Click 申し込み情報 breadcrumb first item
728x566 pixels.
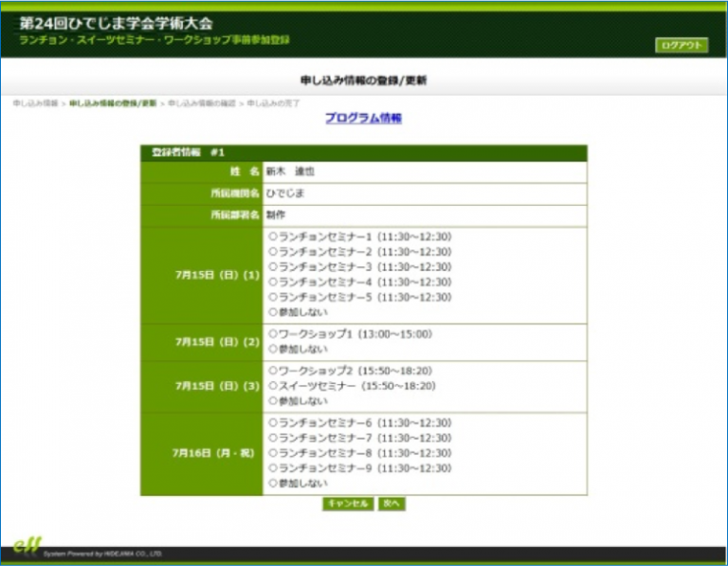tap(35, 101)
